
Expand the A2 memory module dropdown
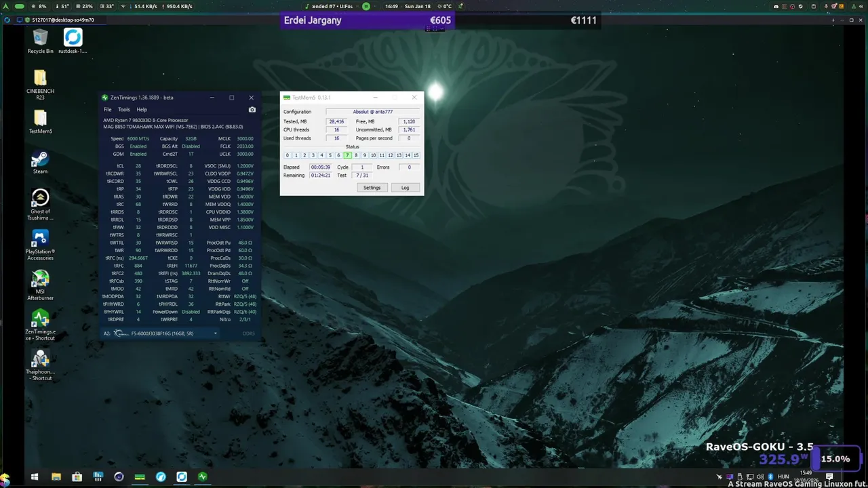tap(166, 333)
